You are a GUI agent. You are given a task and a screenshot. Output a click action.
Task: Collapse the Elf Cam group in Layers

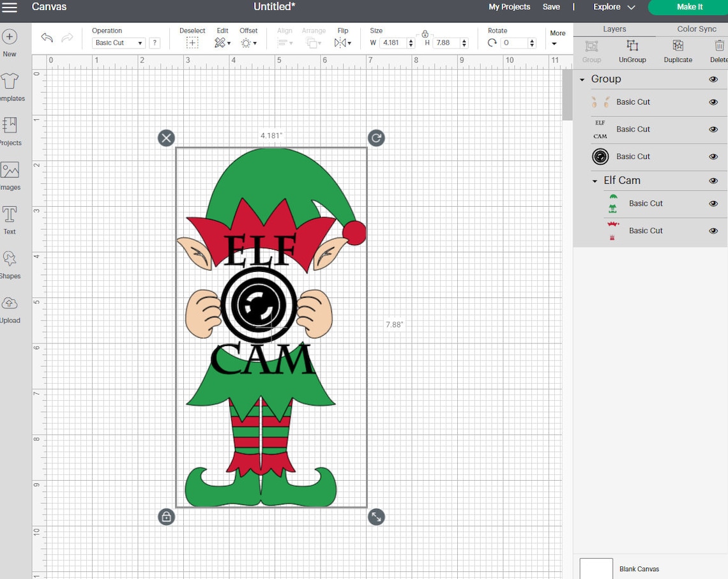click(595, 181)
